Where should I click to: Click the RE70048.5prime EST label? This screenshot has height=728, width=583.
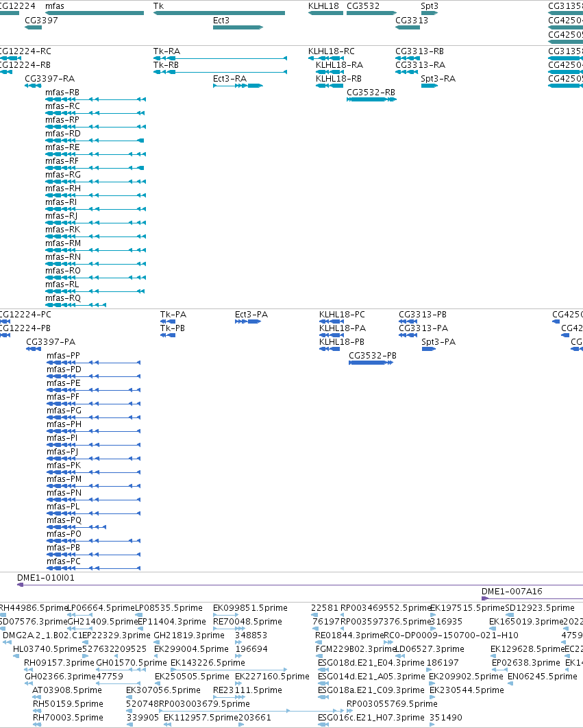click(x=247, y=621)
